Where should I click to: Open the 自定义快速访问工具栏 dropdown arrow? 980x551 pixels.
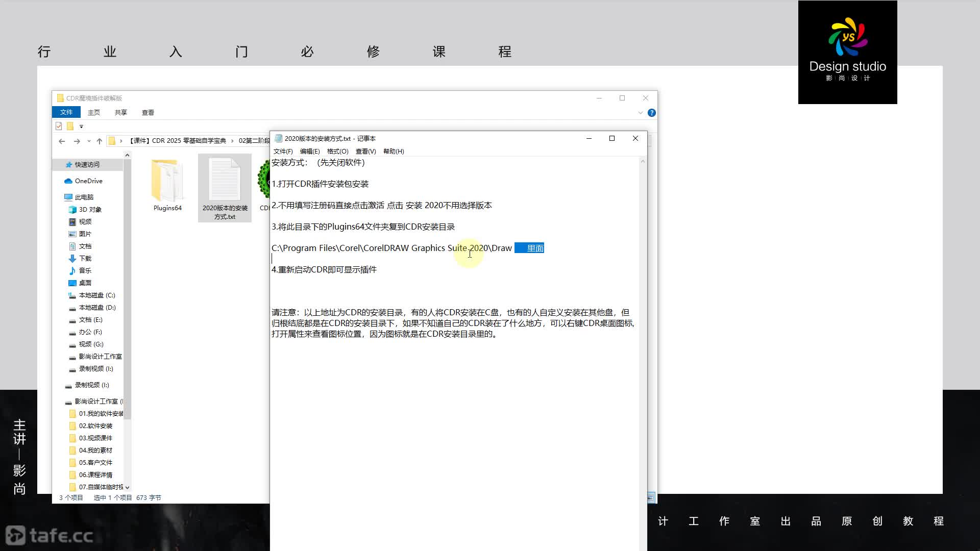pyautogui.click(x=81, y=127)
